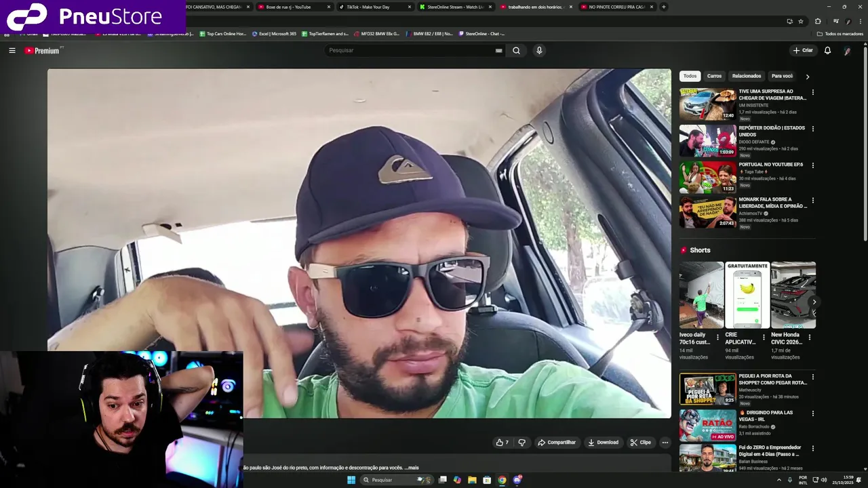The width and height of the screenshot is (868, 488).
Task: Open the YouTube account avatar menu
Action: tap(847, 50)
